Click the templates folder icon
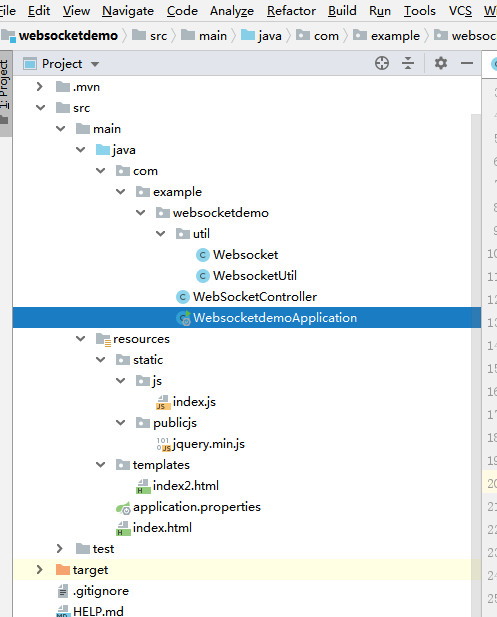 (123, 465)
